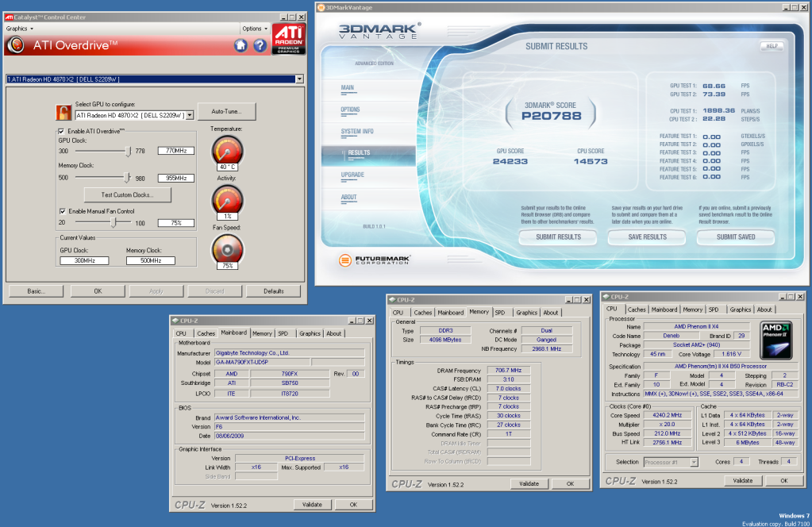This screenshot has height=527, width=812.
Task: Open help via the blue question mark icon
Action: [260, 45]
